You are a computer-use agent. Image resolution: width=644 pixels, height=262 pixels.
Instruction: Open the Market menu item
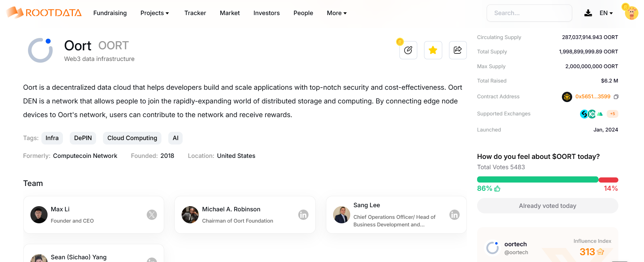click(229, 13)
